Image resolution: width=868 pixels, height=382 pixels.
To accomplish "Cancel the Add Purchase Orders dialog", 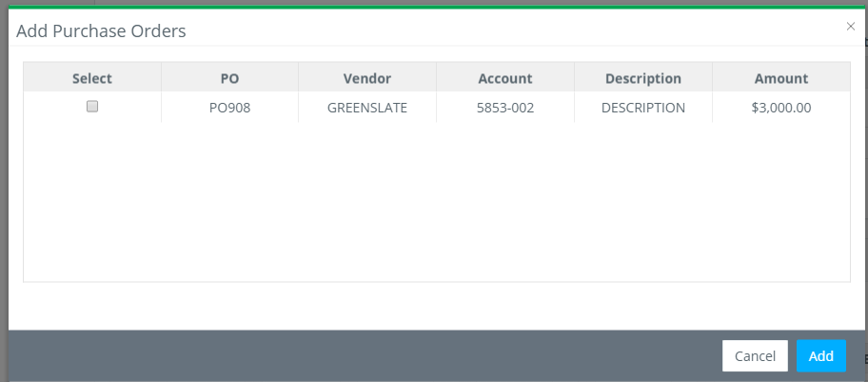I will [755, 356].
